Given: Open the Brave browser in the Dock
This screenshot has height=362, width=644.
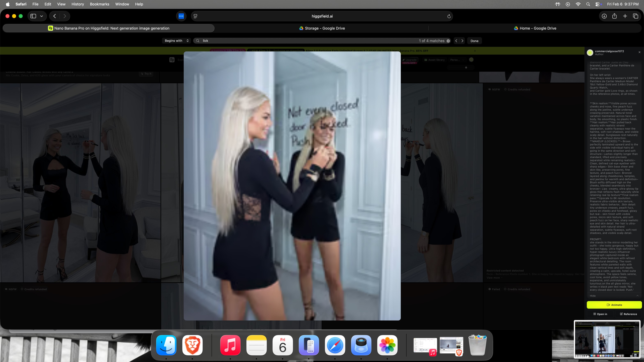Looking at the screenshot, I should click(x=192, y=345).
